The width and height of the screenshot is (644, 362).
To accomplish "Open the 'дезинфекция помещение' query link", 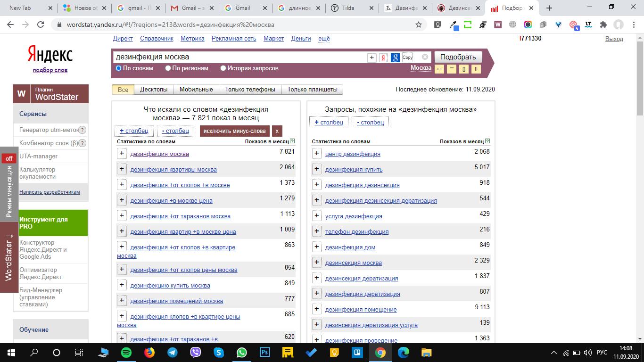I will coord(361,310).
